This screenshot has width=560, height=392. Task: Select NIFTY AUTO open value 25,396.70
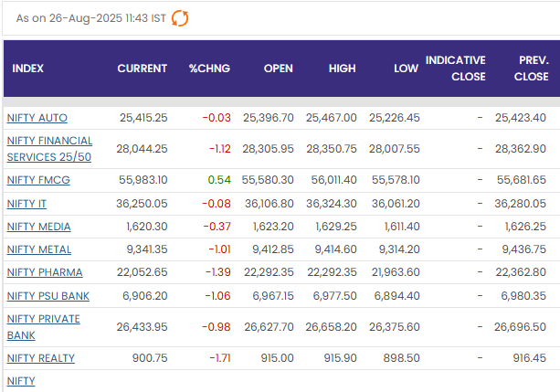point(269,118)
